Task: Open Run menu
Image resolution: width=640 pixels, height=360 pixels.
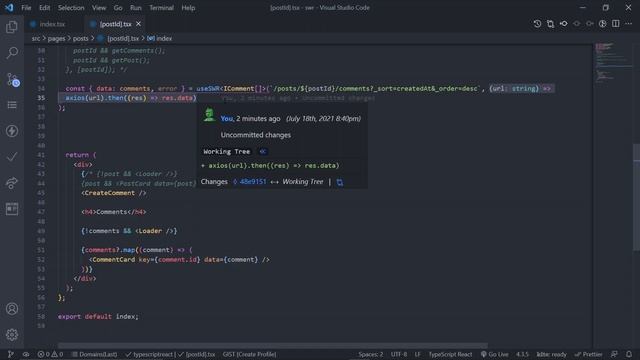Action: 136,8
